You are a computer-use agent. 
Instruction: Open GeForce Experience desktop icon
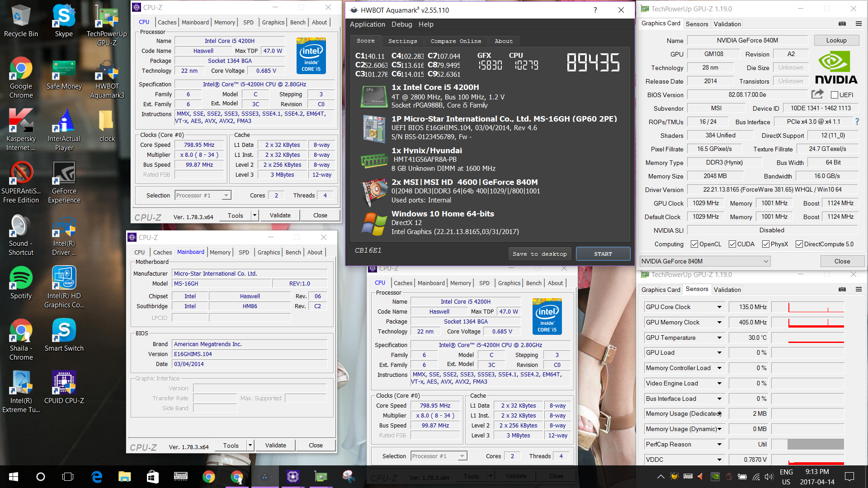click(64, 183)
